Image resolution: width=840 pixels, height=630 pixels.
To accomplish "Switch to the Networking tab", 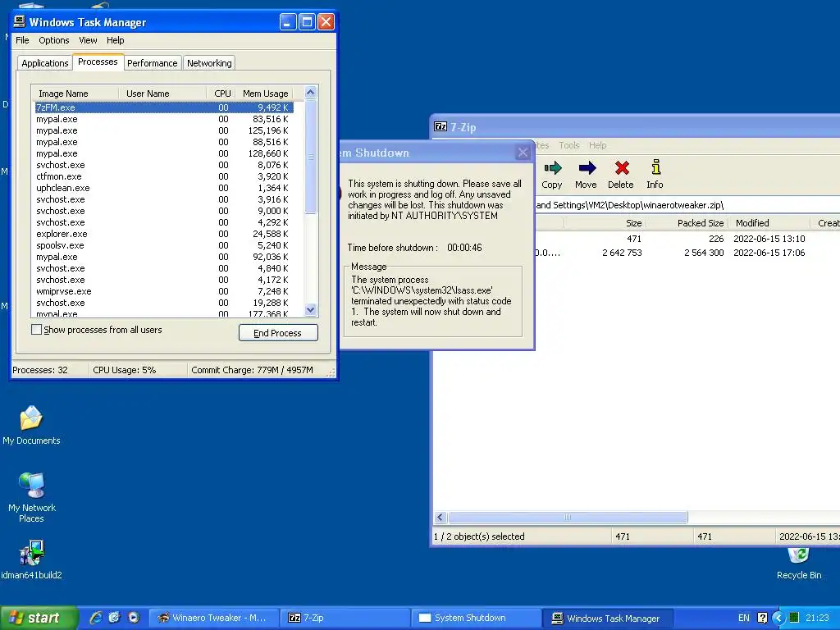I will [209, 63].
